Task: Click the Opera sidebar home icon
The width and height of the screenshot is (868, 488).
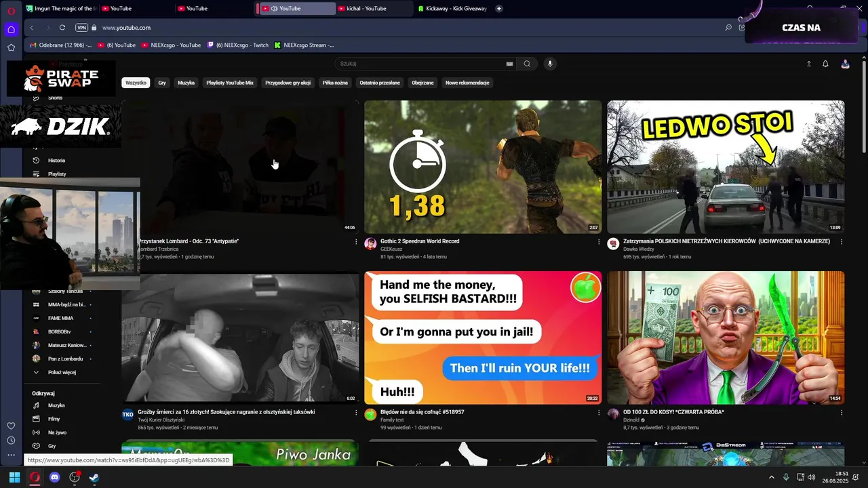Action: [x=11, y=29]
